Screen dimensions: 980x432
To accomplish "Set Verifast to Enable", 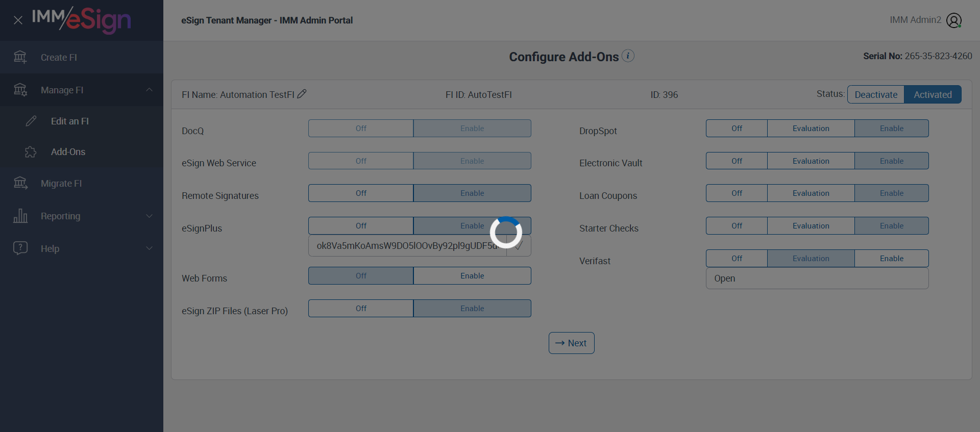I will pyautogui.click(x=892, y=259).
